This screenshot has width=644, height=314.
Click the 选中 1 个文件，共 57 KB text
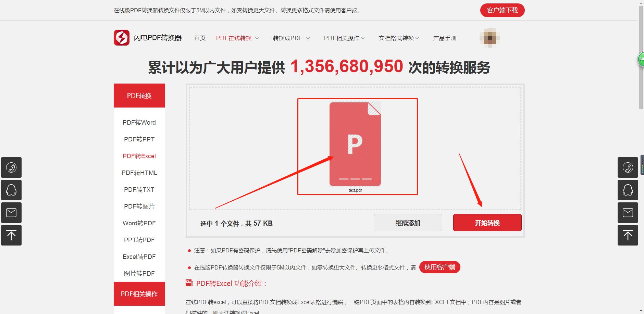tap(236, 223)
